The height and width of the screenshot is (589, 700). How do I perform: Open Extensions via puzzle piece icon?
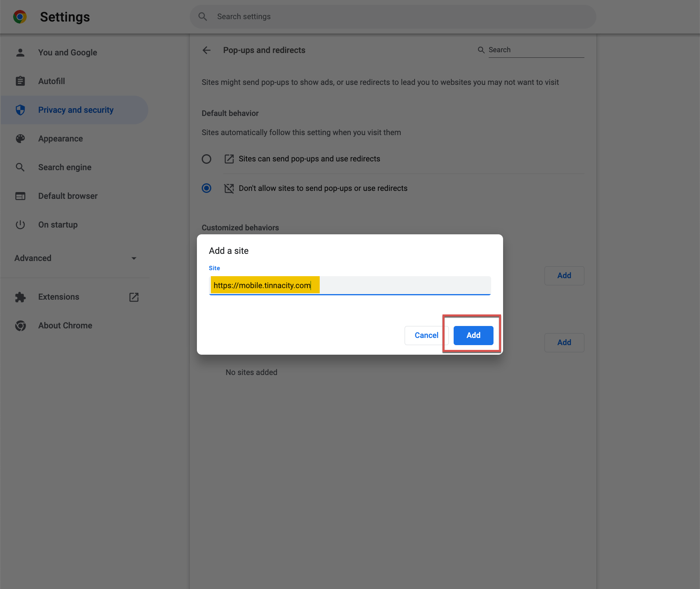click(20, 297)
